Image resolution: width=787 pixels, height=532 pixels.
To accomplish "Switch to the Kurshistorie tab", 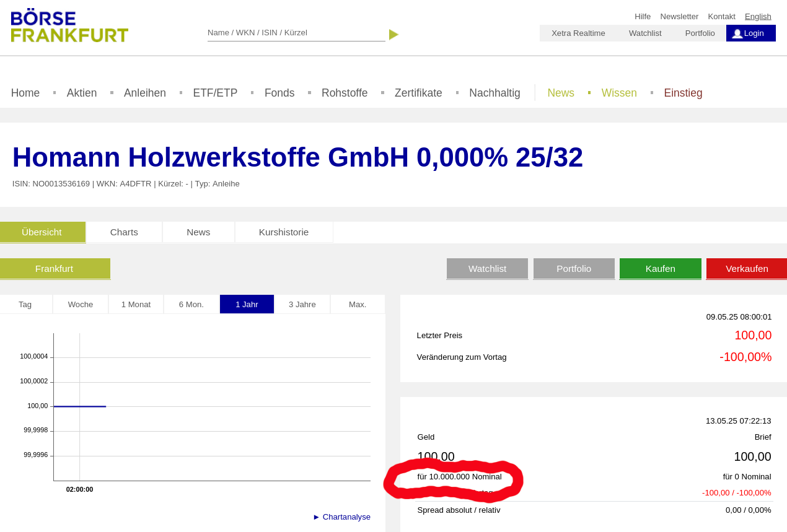I will point(284,232).
